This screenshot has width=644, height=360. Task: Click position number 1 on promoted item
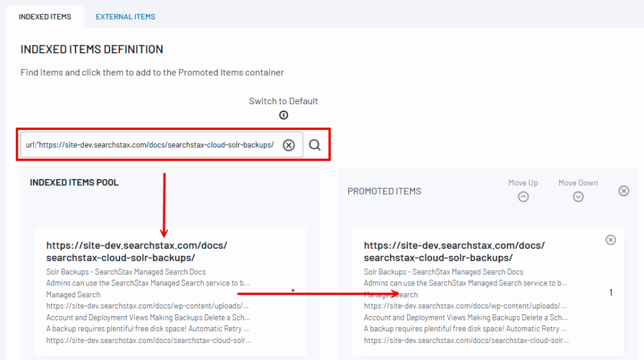(x=611, y=293)
